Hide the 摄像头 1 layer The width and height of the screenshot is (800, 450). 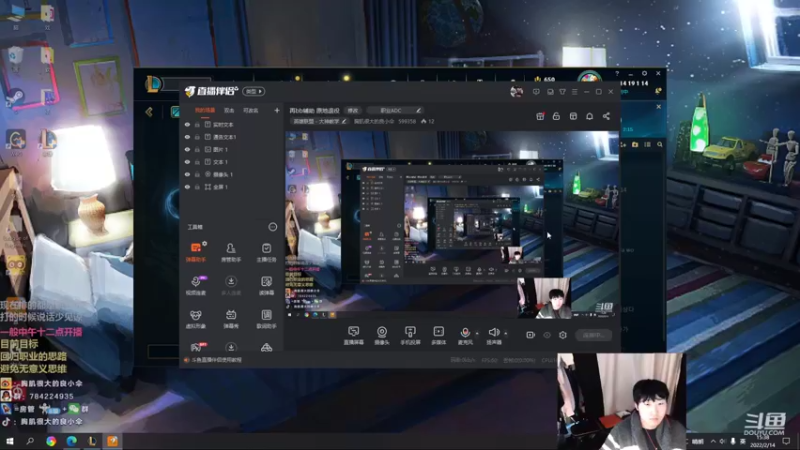click(187, 174)
